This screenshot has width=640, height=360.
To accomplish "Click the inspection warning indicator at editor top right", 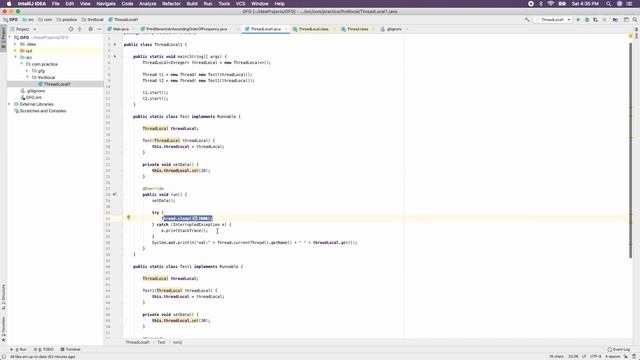I will click(630, 36).
